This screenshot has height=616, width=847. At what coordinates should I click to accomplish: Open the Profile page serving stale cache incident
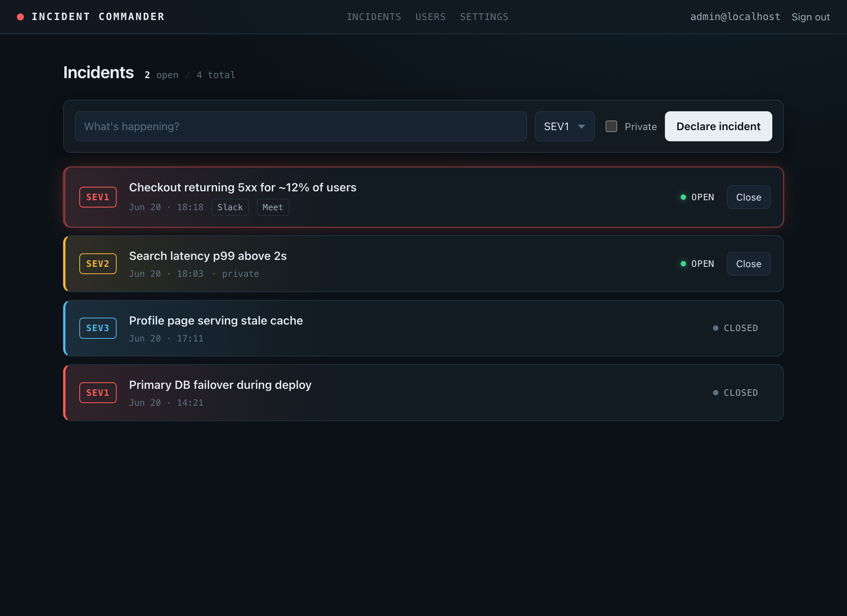[216, 321]
